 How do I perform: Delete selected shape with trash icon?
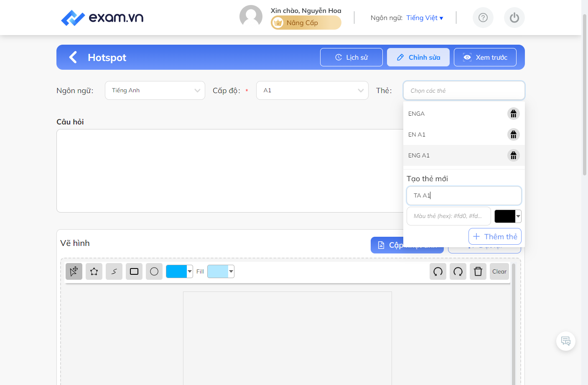click(x=478, y=271)
